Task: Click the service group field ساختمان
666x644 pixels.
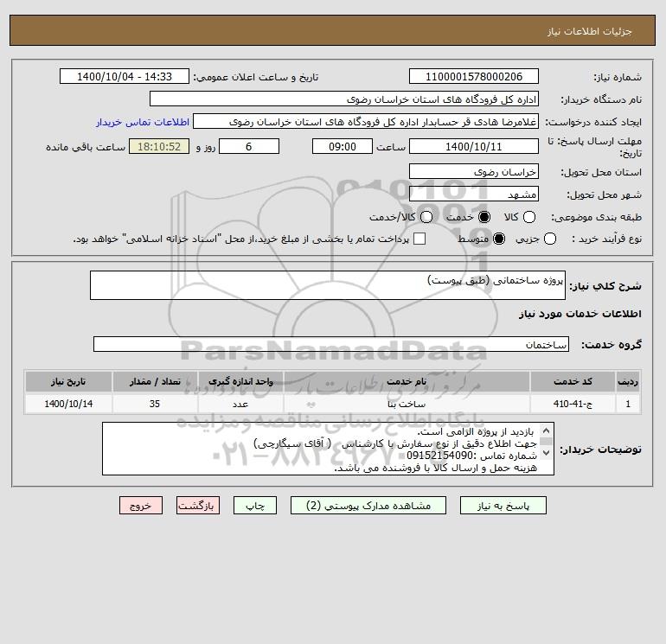Action: point(331,344)
